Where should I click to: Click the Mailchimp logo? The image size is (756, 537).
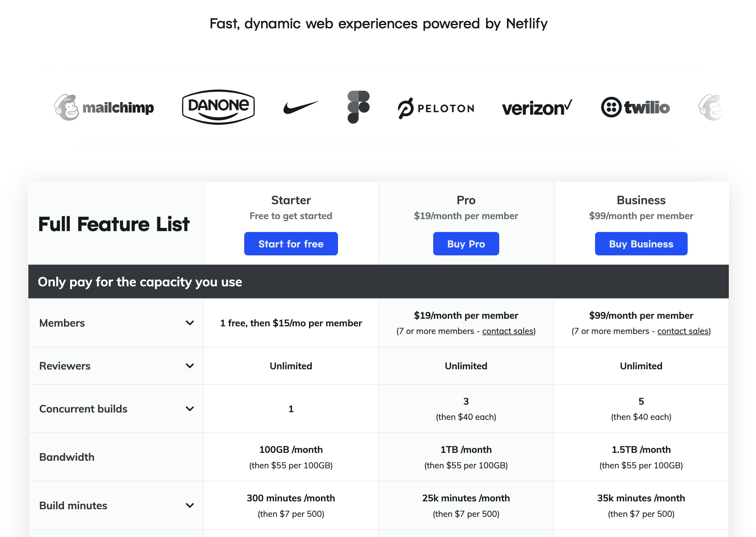104,108
